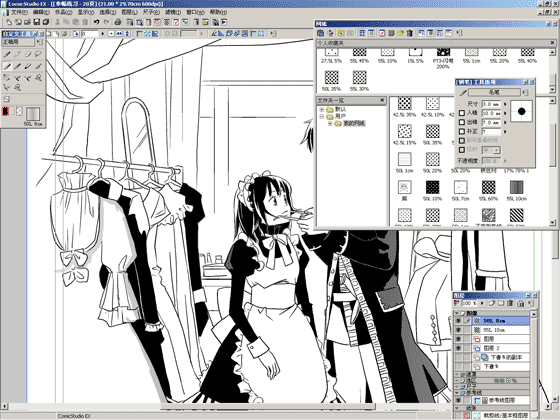Image resolution: width=560 pixels, height=420 pixels.
Task: Click the 正稿用 tool set button
Action: pyautogui.click(x=18, y=42)
